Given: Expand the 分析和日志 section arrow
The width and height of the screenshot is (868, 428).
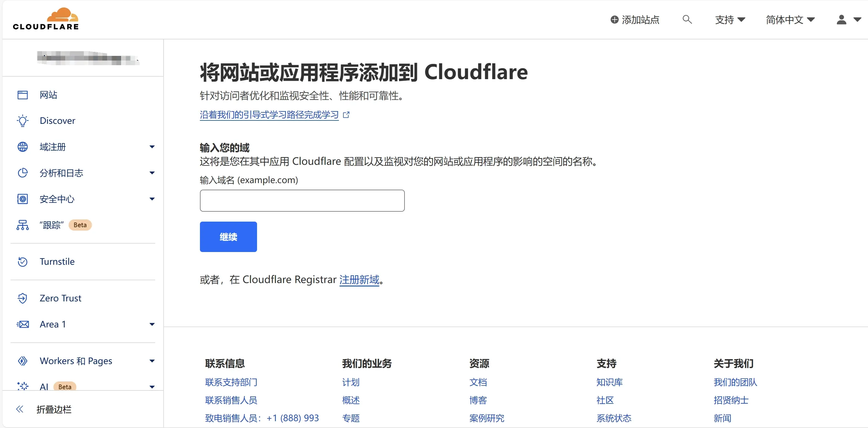Looking at the screenshot, I should [152, 173].
